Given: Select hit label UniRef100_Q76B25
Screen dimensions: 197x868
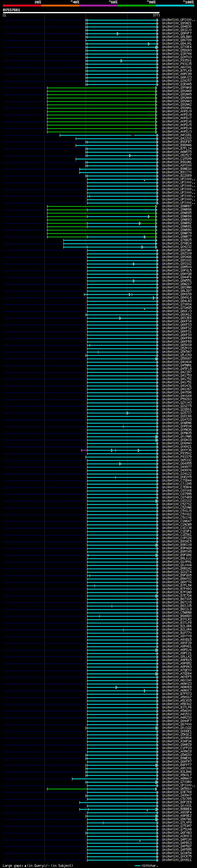Looking at the screenshot, I should pos(177,240).
